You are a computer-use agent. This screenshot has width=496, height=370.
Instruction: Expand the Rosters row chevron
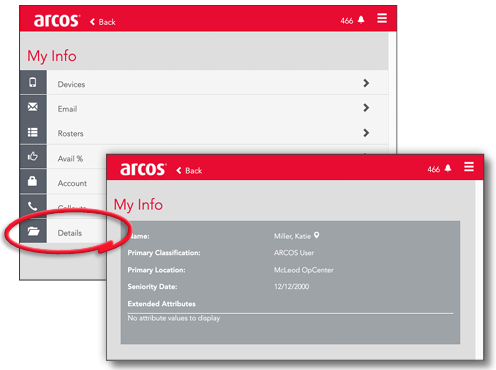(x=366, y=133)
